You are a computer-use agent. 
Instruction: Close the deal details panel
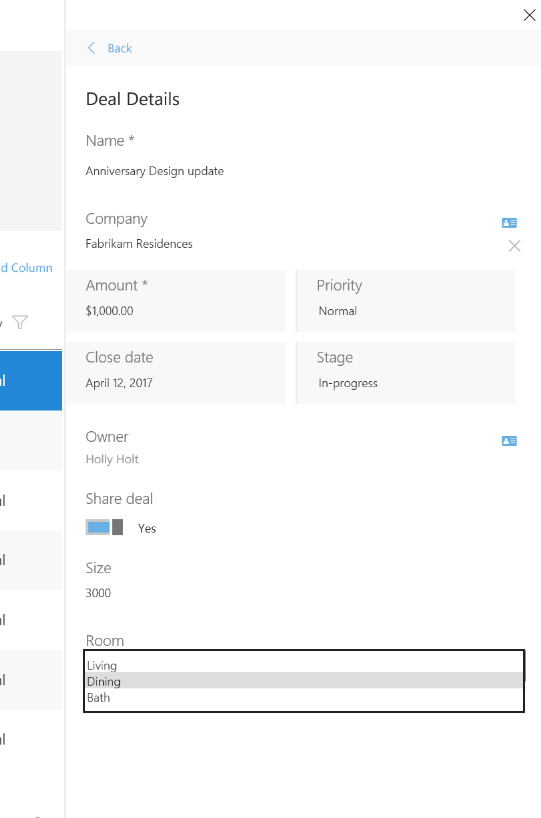(530, 15)
